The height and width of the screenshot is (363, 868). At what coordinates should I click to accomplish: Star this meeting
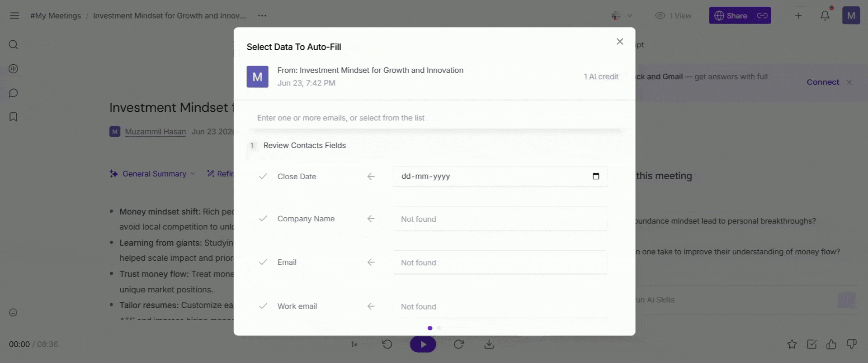[792, 344]
